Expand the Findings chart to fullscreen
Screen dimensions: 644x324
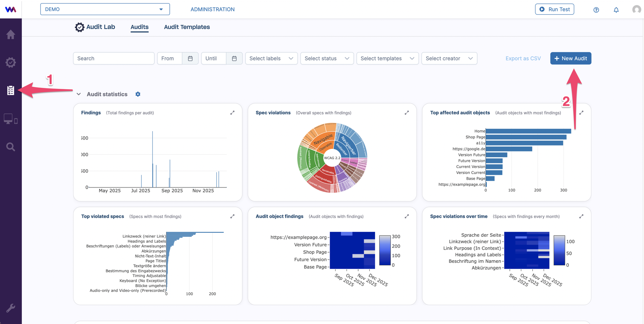pyautogui.click(x=232, y=113)
